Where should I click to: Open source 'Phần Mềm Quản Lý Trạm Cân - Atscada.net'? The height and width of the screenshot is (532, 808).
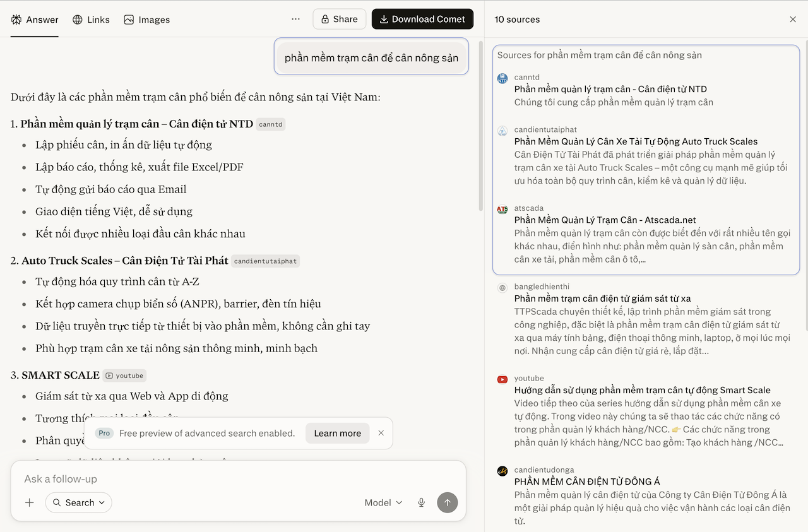point(605,220)
